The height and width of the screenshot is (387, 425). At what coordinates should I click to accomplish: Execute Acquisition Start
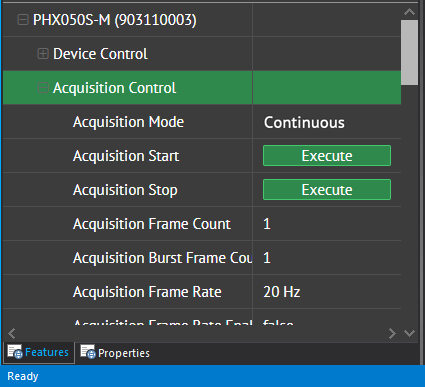tap(327, 156)
